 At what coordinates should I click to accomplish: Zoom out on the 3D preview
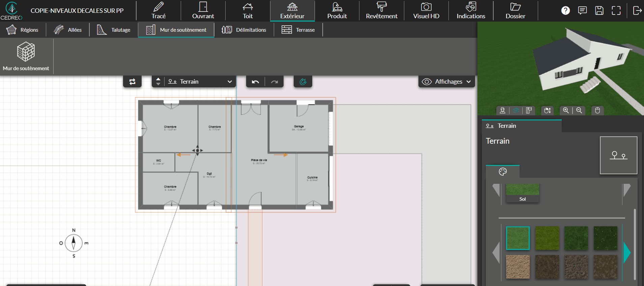coord(579,110)
